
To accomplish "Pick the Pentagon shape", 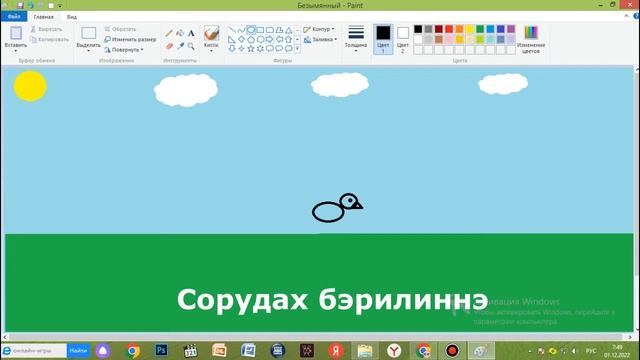I will click(x=251, y=39).
